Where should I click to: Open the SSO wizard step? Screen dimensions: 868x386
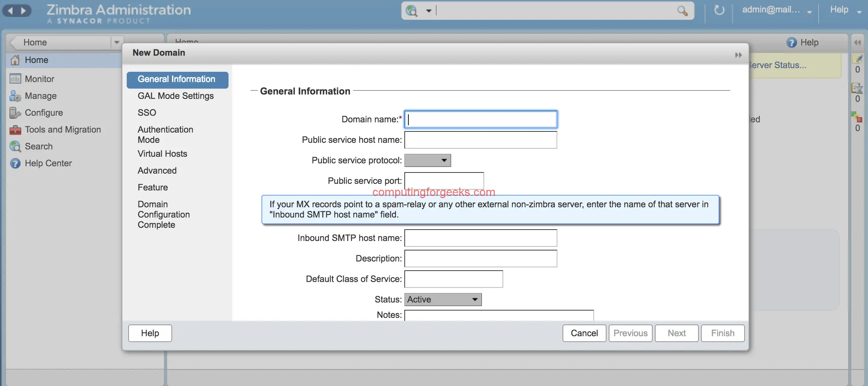(147, 113)
